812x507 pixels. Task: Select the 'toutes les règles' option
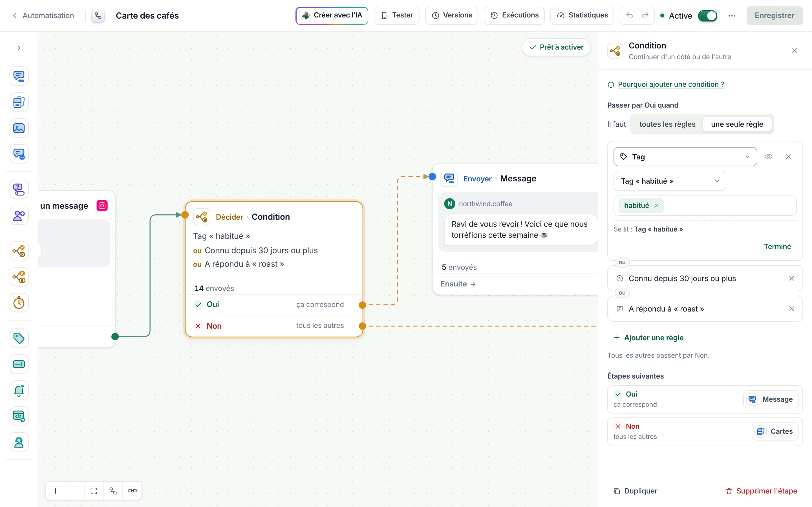click(667, 124)
